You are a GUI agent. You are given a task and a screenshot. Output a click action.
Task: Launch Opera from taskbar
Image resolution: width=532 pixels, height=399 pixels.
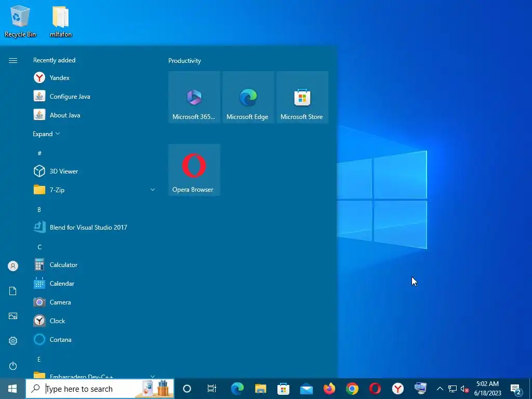[x=375, y=389]
